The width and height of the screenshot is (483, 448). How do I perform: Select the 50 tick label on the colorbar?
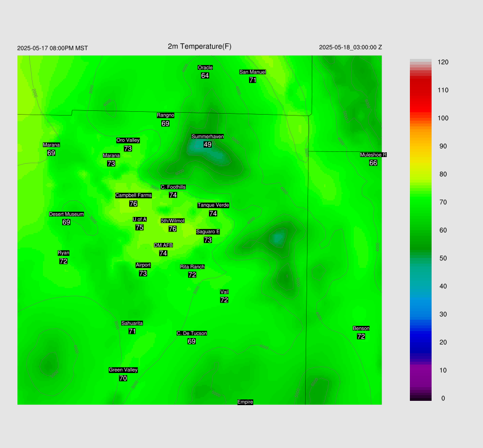coord(443,258)
